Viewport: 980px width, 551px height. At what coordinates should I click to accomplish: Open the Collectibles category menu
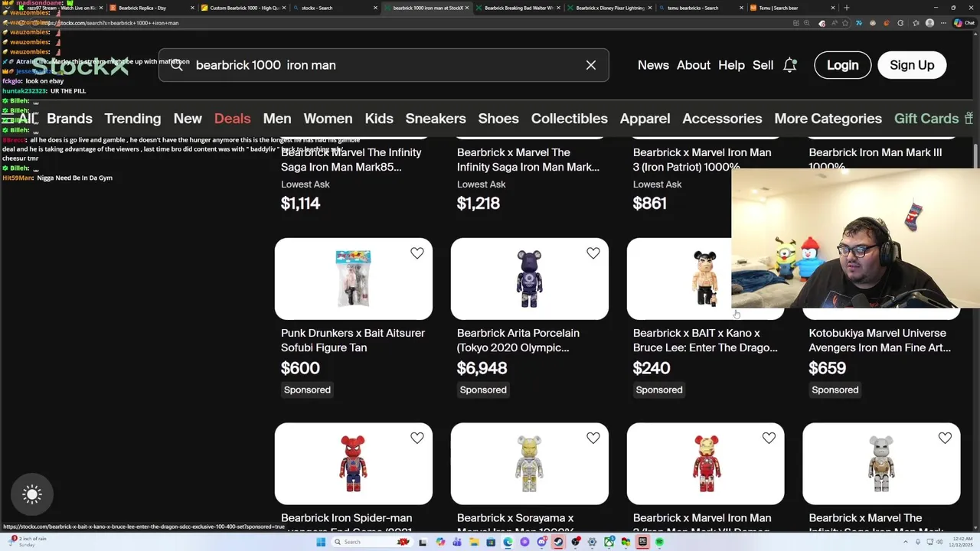click(570, 119)
